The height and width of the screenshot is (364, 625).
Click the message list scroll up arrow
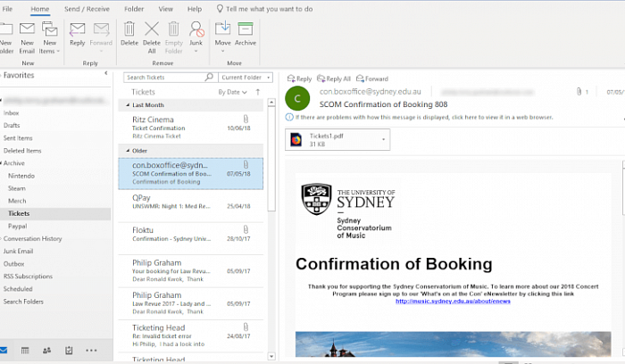pos(271,103)
